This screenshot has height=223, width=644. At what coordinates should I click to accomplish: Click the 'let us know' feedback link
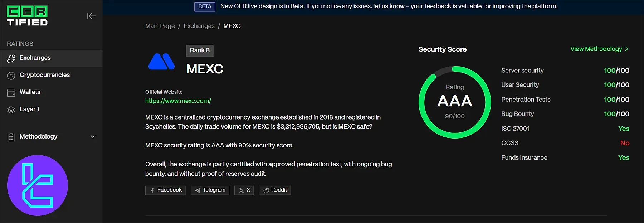389,6
